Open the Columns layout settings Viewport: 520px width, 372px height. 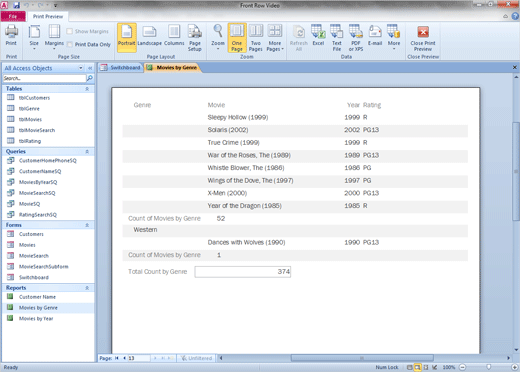[x=174, y=35]
